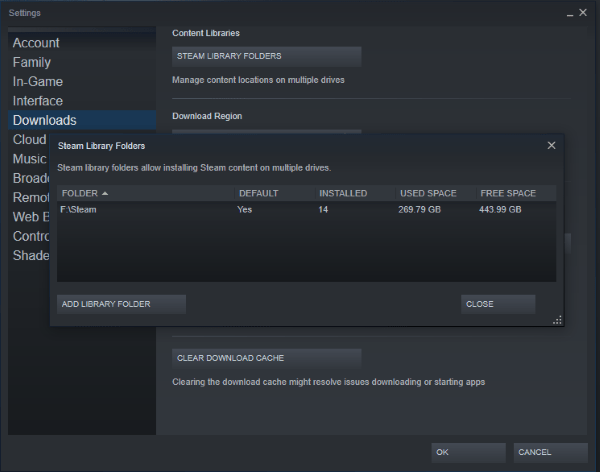600x472 pixels.
Task: Select the F:\Steam library folder row
Action: click(x=307, y=210)
